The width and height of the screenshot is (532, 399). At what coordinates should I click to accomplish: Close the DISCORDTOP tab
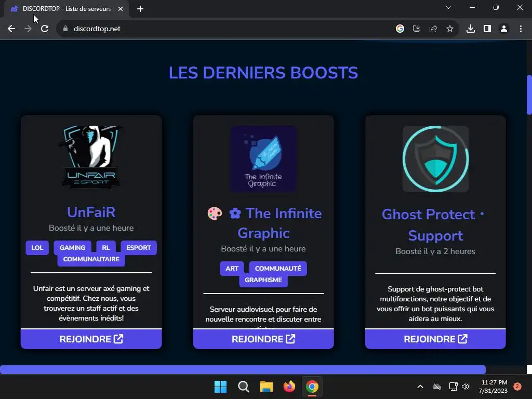coord(121,9)
